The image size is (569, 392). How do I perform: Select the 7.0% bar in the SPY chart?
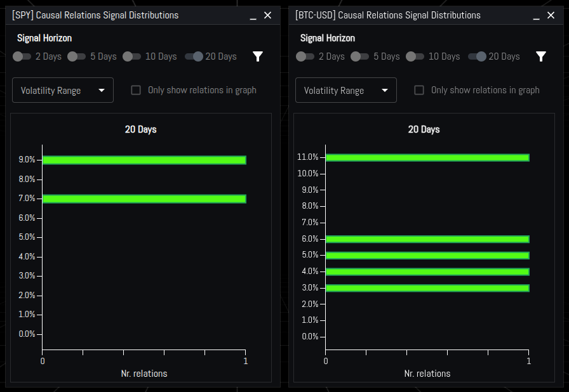click(x=144, y=199)
